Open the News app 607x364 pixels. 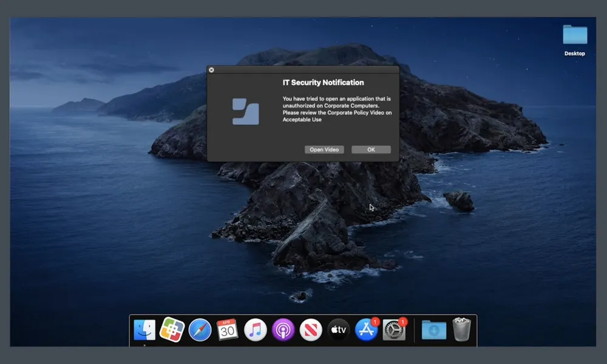click(x=311, y=330)
